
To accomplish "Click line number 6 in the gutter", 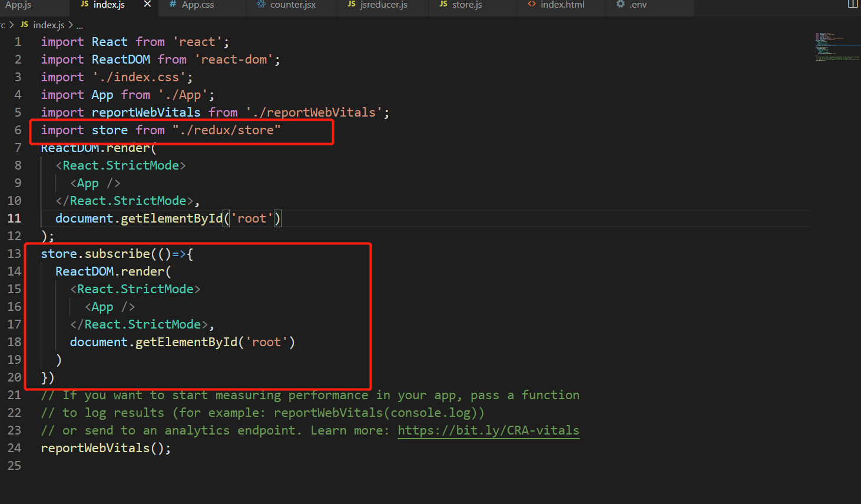I will click(x=18, y=130).
